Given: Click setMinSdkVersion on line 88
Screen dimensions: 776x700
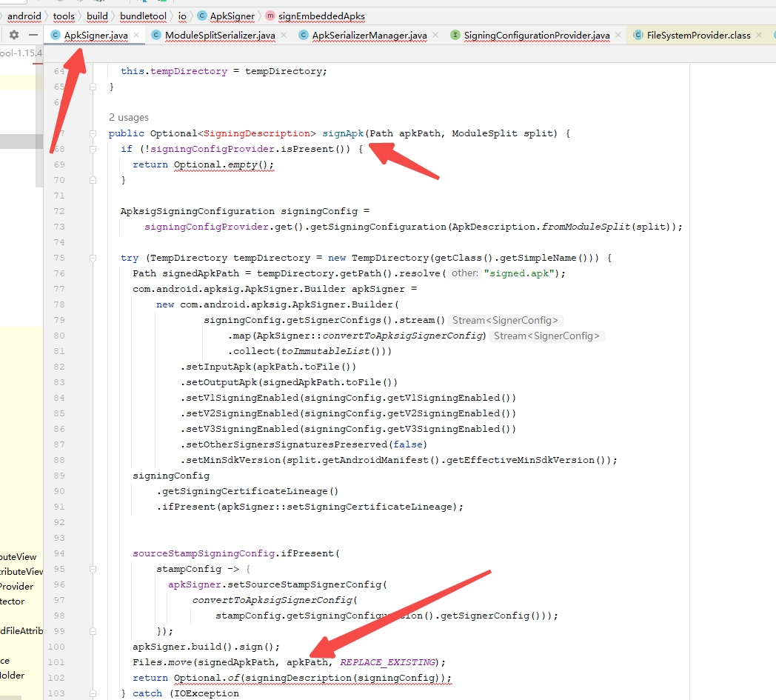Looking at the screenshot, I should tap(233, 461).
